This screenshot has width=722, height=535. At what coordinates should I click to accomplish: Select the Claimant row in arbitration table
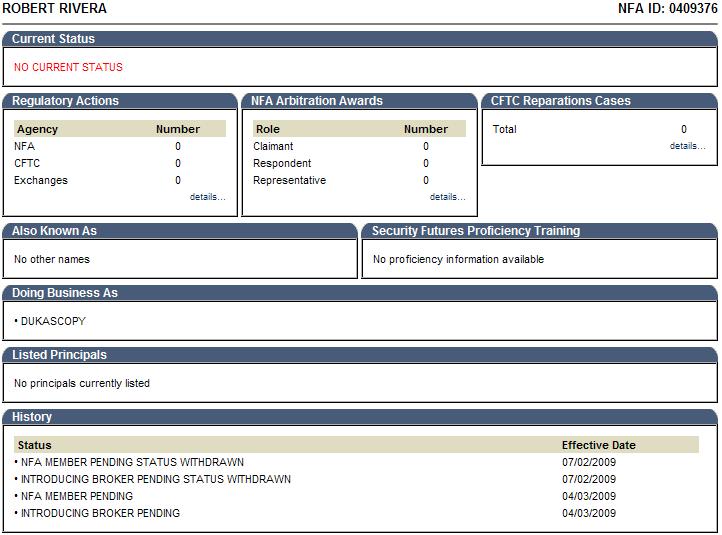tap(273, 146)
